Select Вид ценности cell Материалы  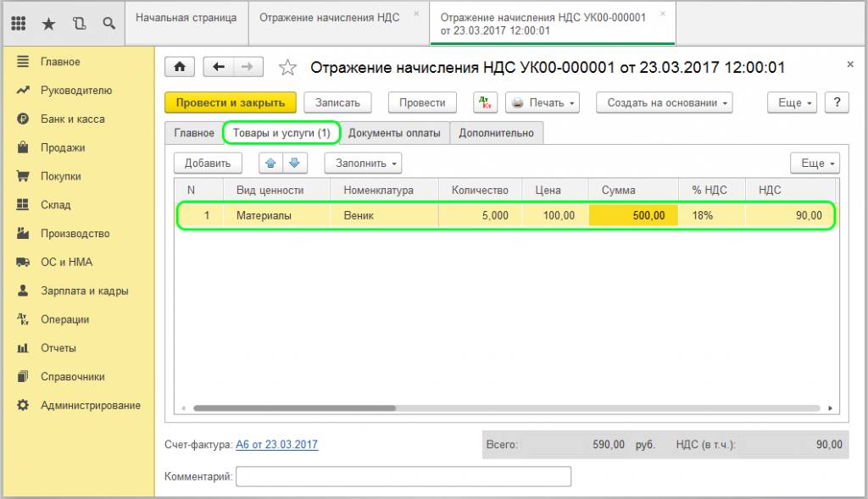pos(276,215)
